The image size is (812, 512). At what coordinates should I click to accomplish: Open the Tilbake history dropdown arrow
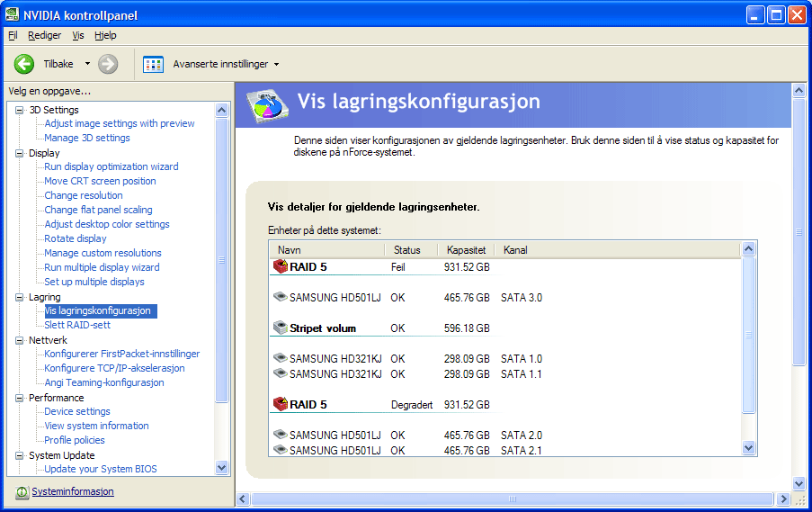[x=87, y=64]
